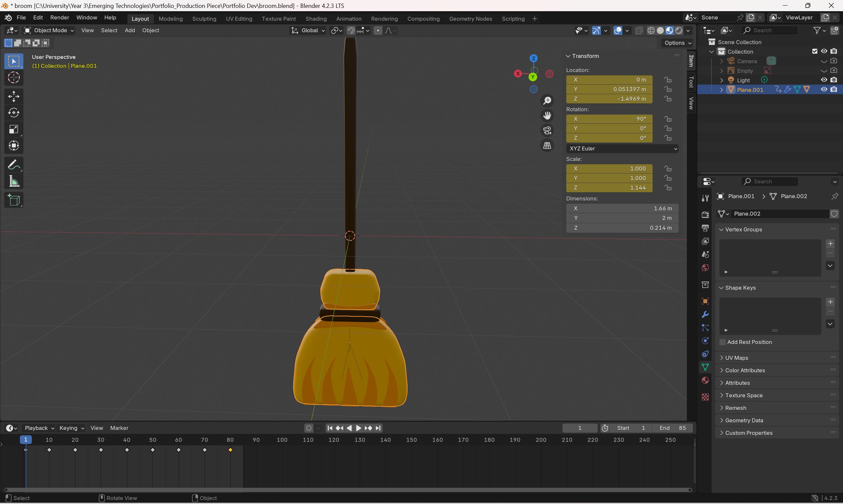Switch to Shading workspace tab
Viewport: 843px width, 504px height.
316,19
